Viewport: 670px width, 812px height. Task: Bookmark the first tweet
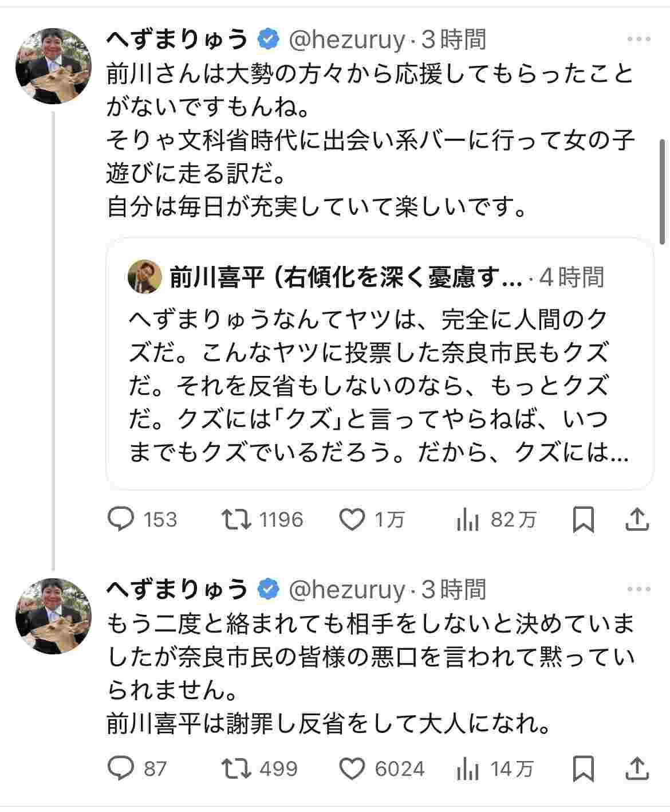tap(584, 519)
